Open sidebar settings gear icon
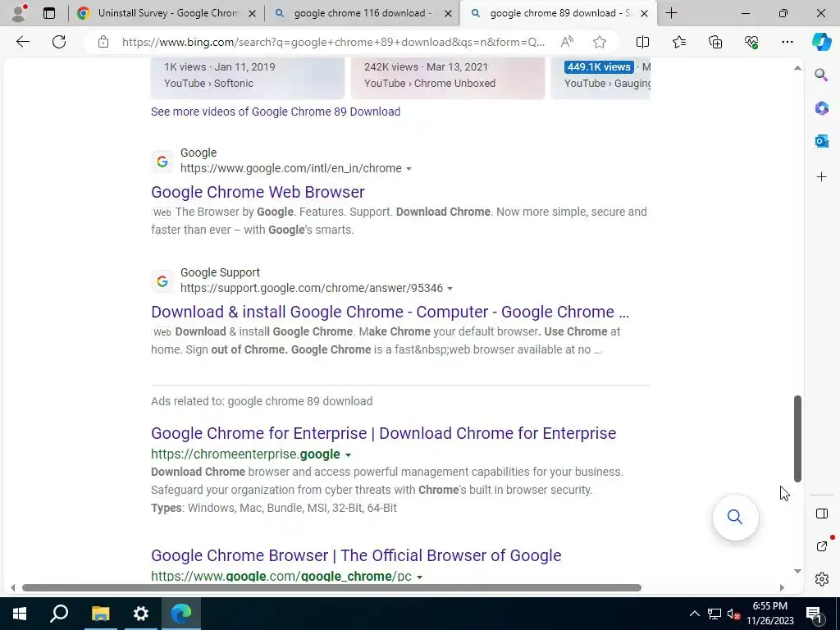 tap(821, 579)
